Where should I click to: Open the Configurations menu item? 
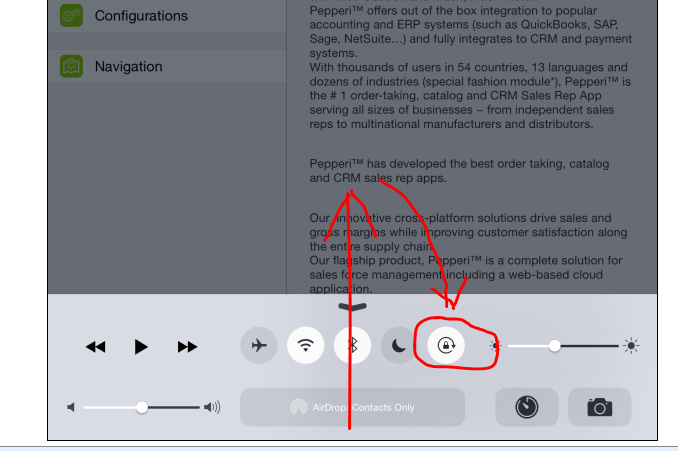[x=167, y=16]
